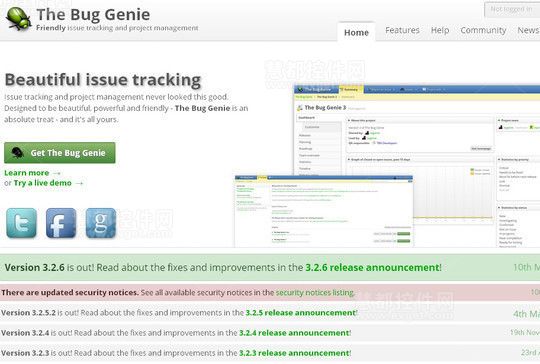Open the Features menu item

pyautogui.click(x=402, y=30)
